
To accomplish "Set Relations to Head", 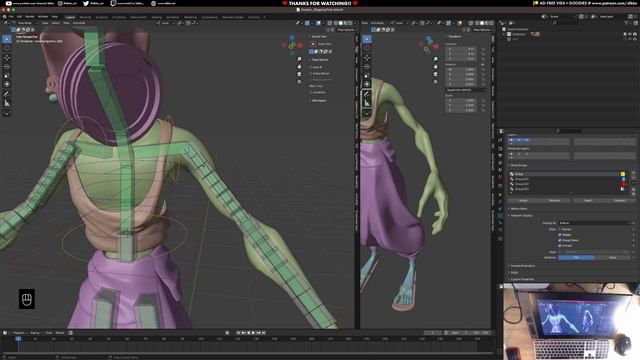I will [613, 258].
